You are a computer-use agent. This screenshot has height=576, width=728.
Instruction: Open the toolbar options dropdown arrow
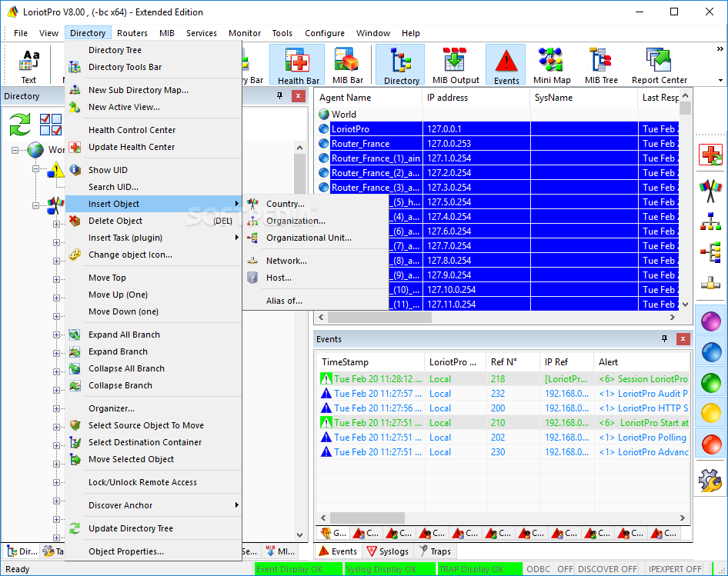[x=720, y=80]
